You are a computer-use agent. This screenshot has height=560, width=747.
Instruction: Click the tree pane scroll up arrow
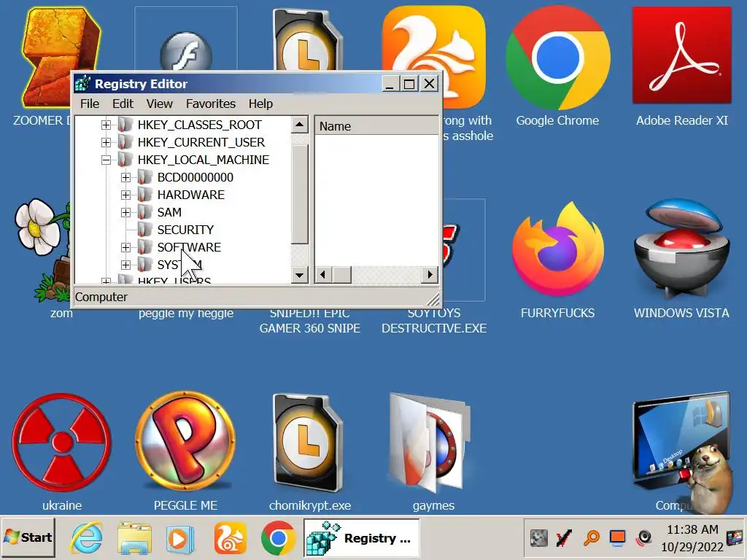point(299,125)
